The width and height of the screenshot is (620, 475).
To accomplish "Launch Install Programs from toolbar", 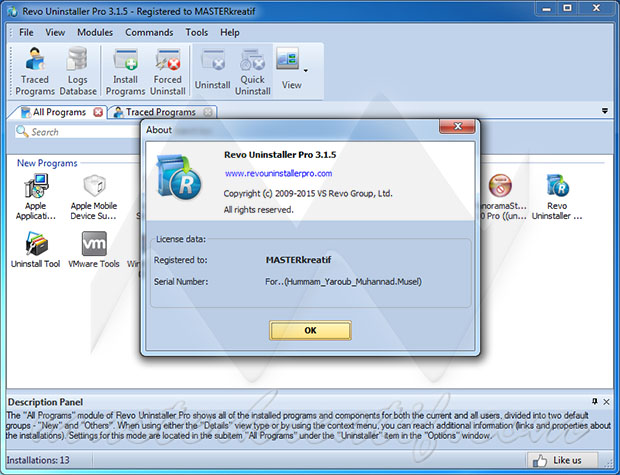I will [x=125, y=71].
